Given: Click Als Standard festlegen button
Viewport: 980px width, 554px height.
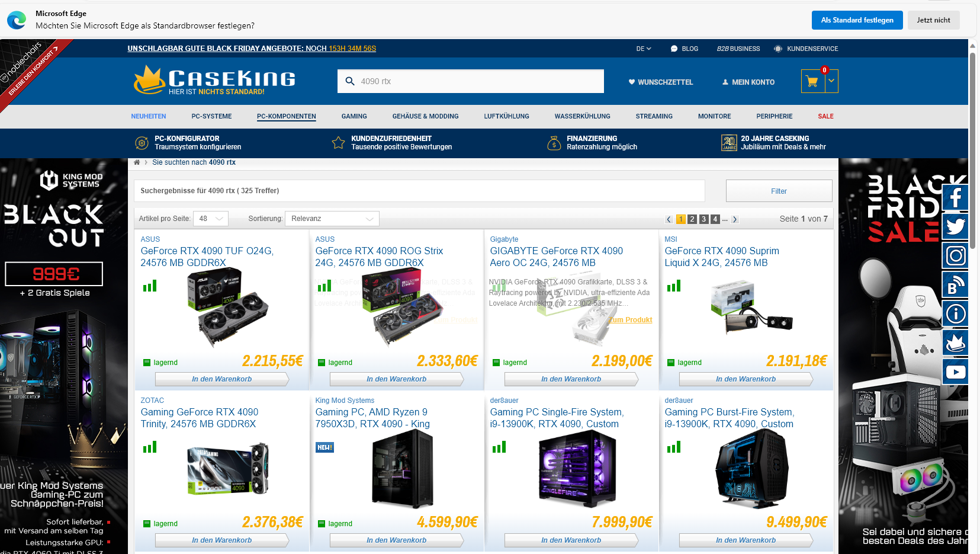Looking at the screenshot, I should (x=857, y=20).
